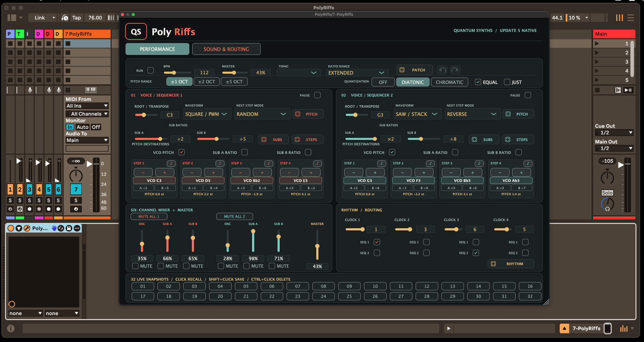
Task: Open the three-dots menu on Poly device
Action: tap(77, 228)
